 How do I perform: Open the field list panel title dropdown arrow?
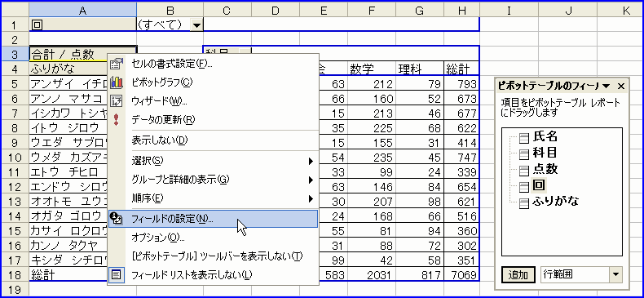(x=607, y=86)
